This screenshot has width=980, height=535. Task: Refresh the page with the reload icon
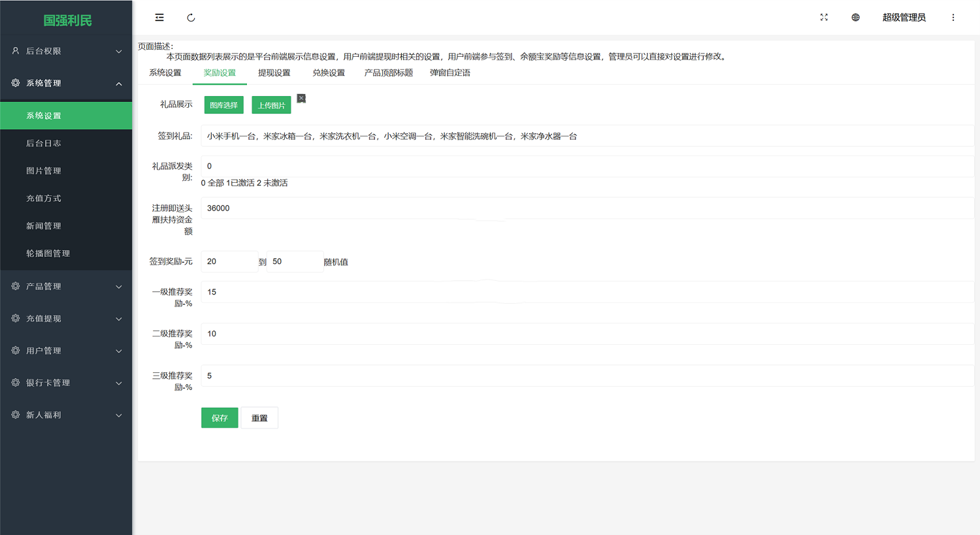[x=190, y=17]
